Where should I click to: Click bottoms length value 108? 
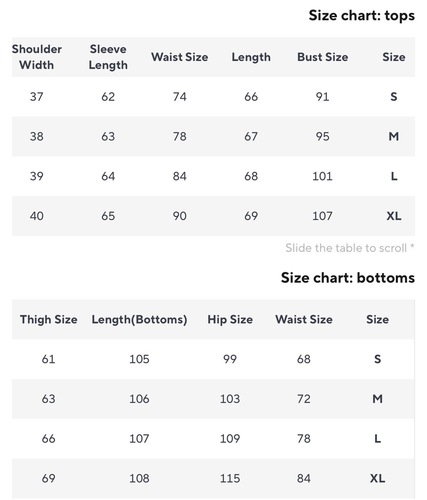pyautogui.click(x=139, y=478)
